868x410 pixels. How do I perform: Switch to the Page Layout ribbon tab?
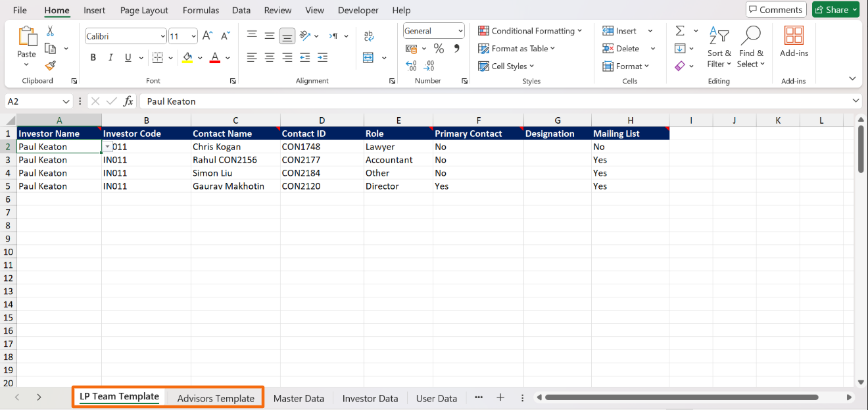pyautogui.click(x=144, y=10)
